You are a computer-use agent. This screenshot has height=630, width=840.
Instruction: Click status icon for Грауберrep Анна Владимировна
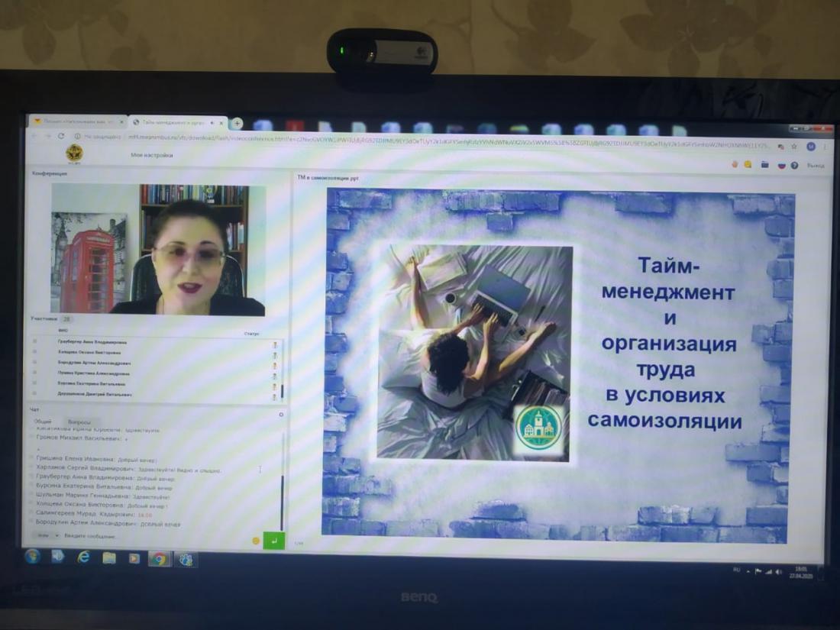[x=275, y=345]
